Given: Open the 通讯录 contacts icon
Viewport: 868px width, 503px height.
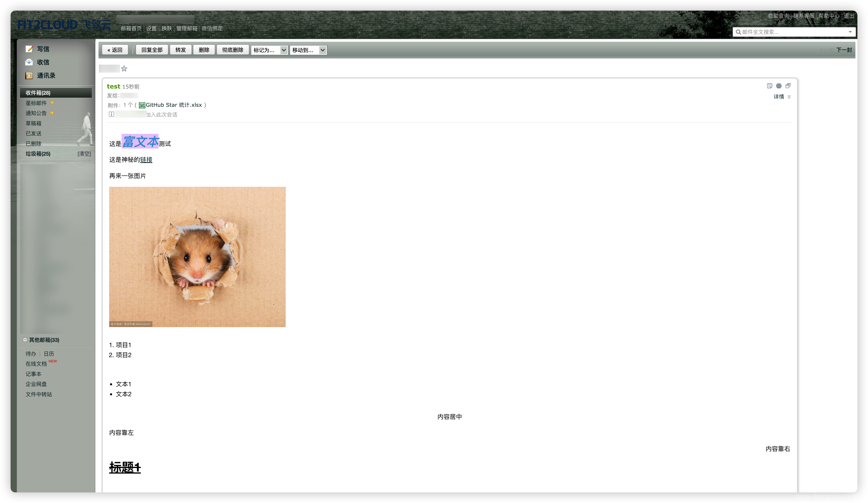Looking at the screenshot, I should coord(29,76).
